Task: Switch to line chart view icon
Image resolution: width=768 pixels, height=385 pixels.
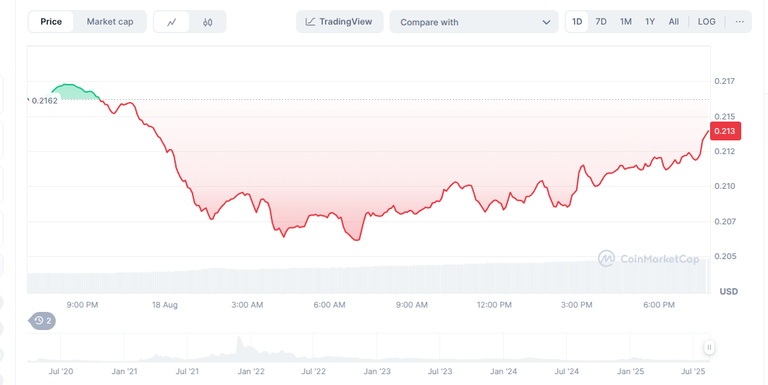Action: (x=171, y=22)
